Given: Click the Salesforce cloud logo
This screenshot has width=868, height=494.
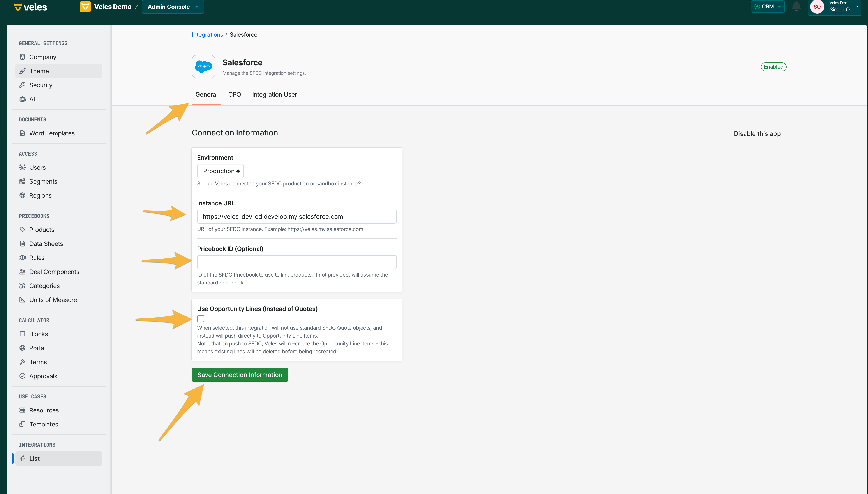Looking at the screenshot, I should (x=204, y=66).
